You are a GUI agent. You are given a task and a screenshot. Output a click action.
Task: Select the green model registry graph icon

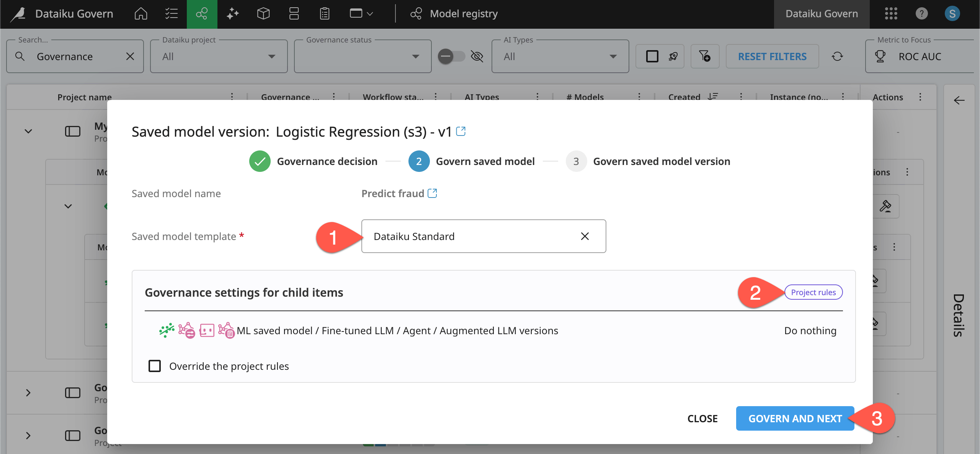click(x=202, y=14)
